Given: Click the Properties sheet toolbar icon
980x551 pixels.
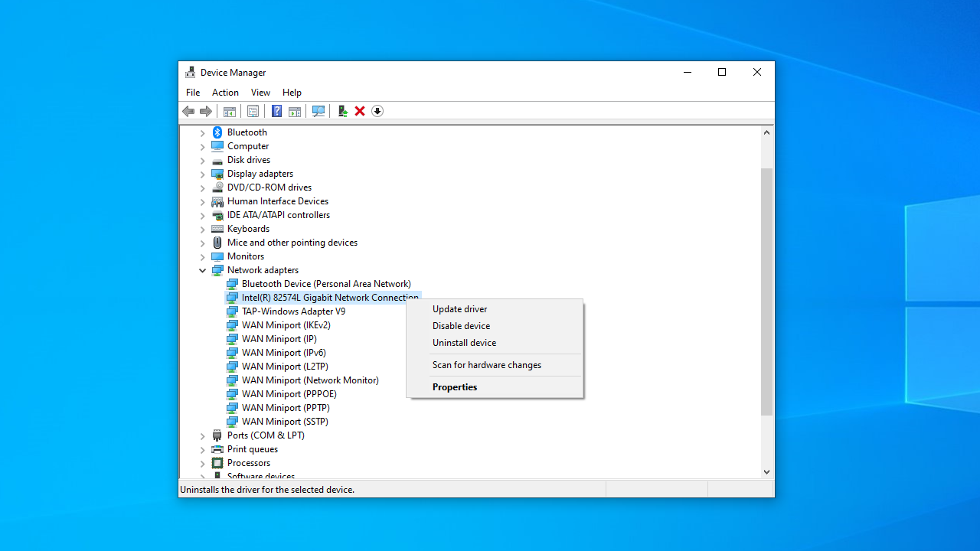Looking at the screenshot, I should [253, 111].
